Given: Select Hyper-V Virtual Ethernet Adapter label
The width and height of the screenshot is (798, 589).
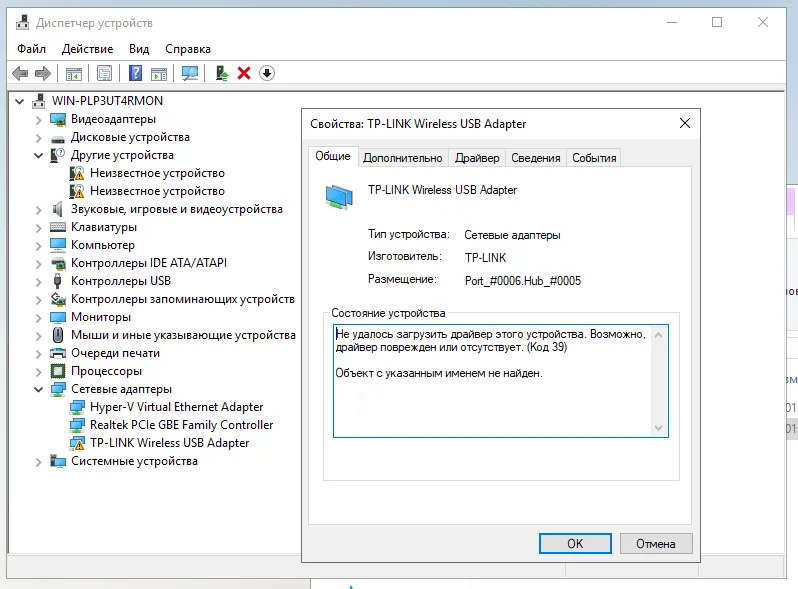Looking at the screenshot, I should (177, 407).
